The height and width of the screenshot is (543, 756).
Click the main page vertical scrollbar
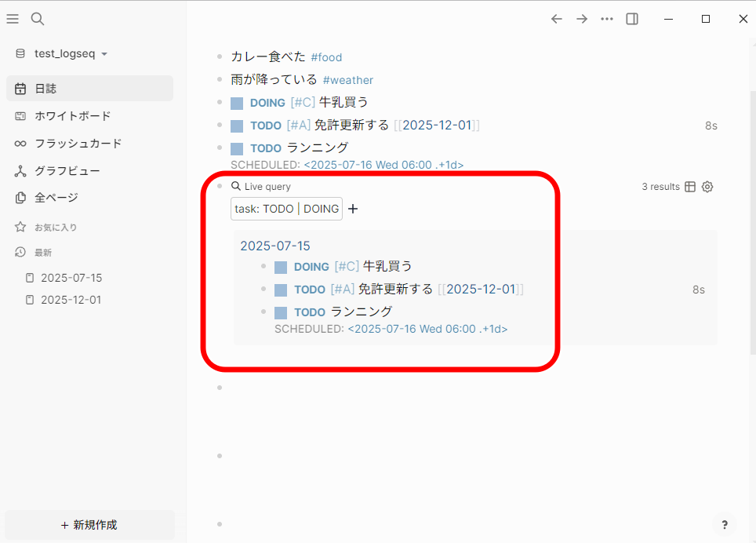tap(753, 222)
